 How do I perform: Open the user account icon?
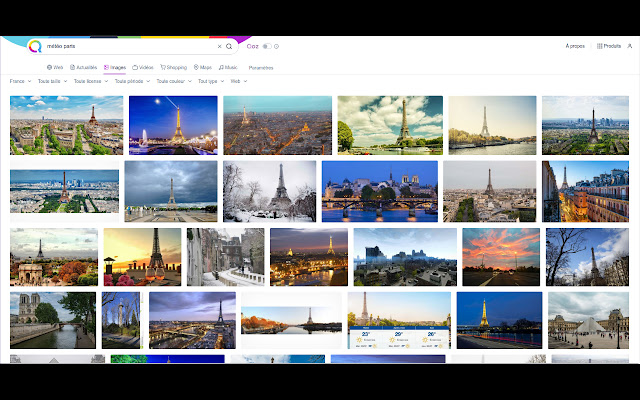(629, 46)
